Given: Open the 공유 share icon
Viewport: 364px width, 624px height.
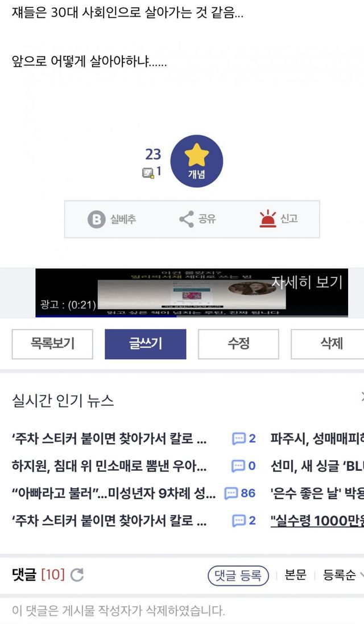Looking at the screenshot, I should coord(187,219).
